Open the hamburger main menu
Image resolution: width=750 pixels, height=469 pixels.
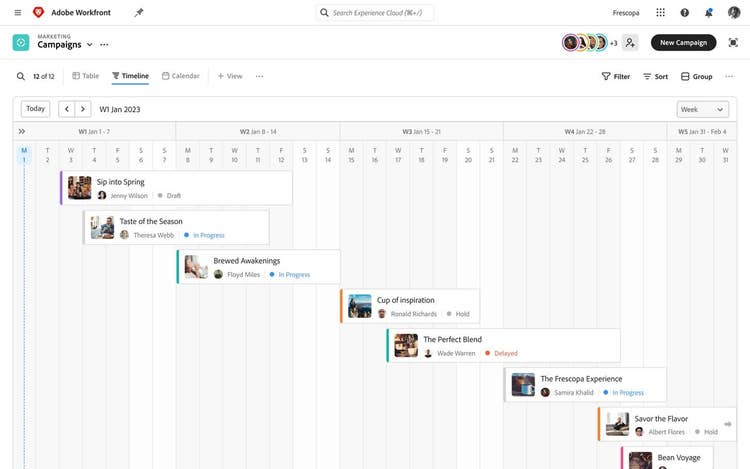pos(17,13)
